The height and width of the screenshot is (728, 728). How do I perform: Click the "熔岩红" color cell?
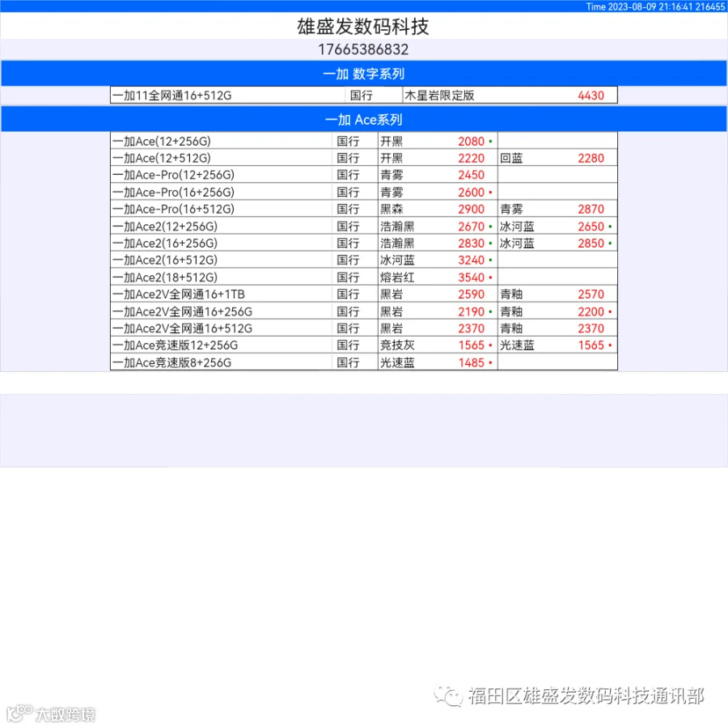coord(397,277)
